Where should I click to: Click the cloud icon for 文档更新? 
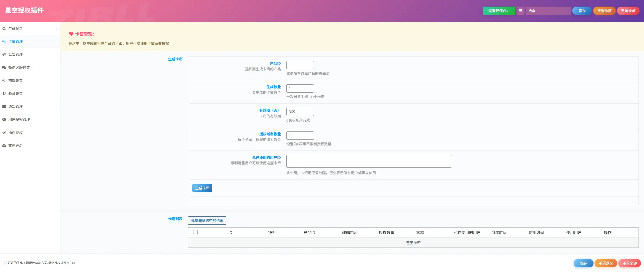4,146
